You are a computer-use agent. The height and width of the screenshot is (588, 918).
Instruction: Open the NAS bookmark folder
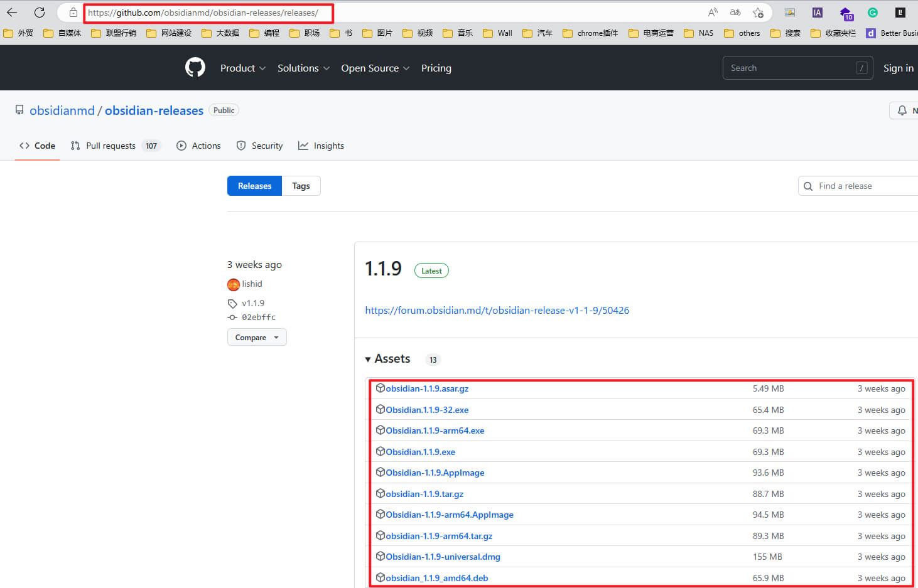[699, 33]
